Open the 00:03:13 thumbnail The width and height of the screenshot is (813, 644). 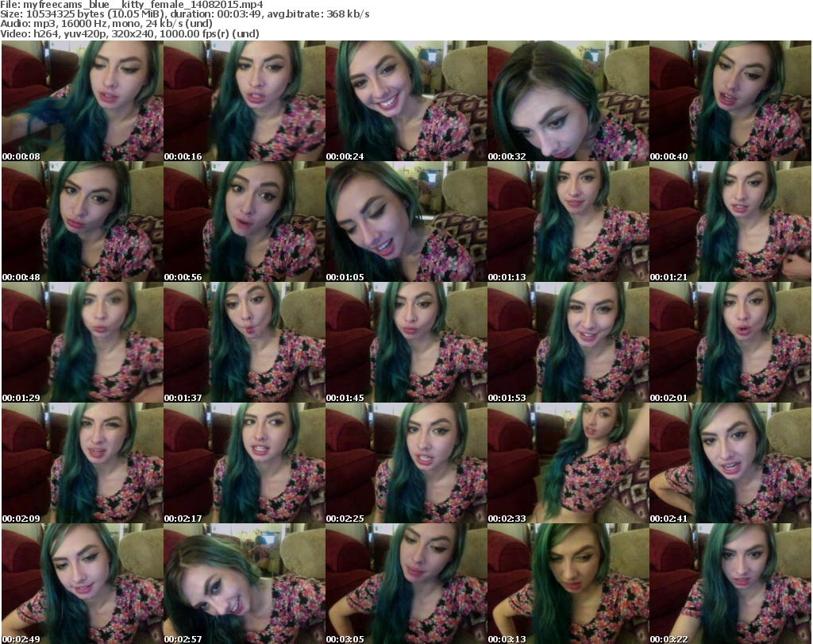[x=568, y=584]
